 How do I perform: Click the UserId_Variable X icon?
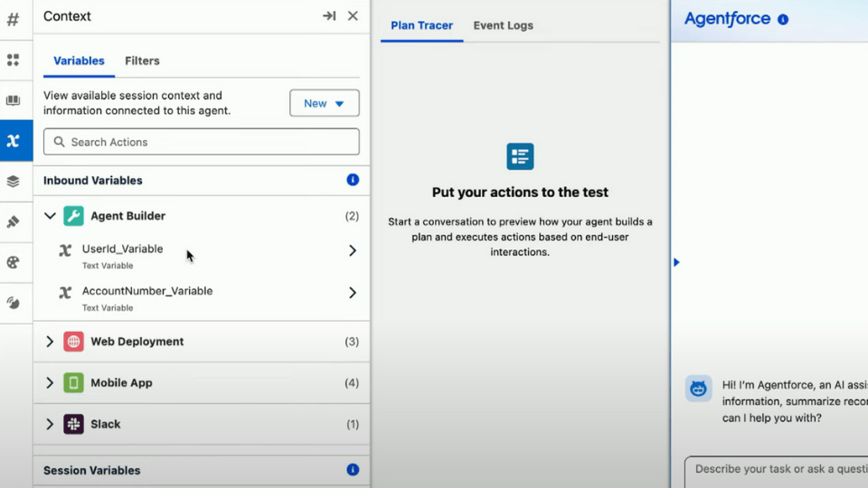click(x=65, y=250)
